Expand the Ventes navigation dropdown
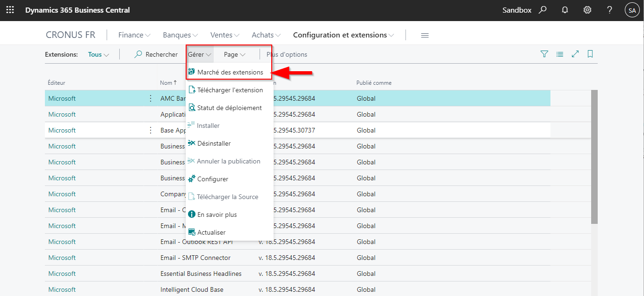 [x=225, y=35]
